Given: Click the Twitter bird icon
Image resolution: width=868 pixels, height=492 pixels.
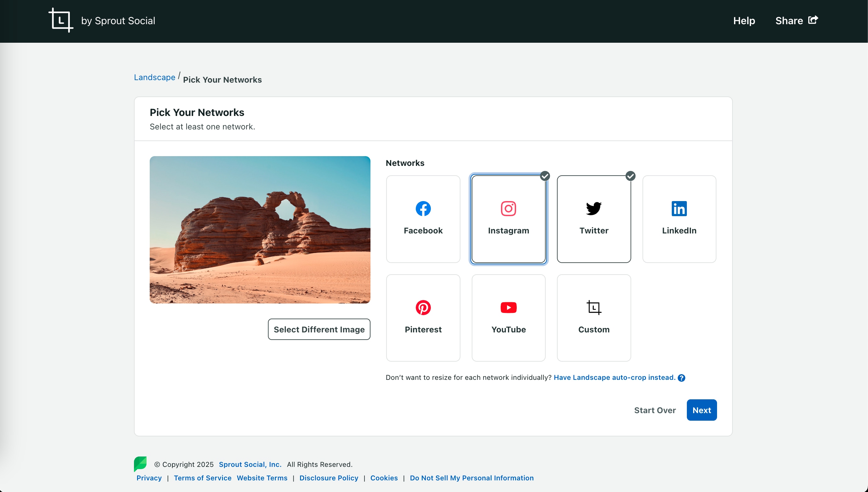Looking at the screenshot, I should (594, 209).
